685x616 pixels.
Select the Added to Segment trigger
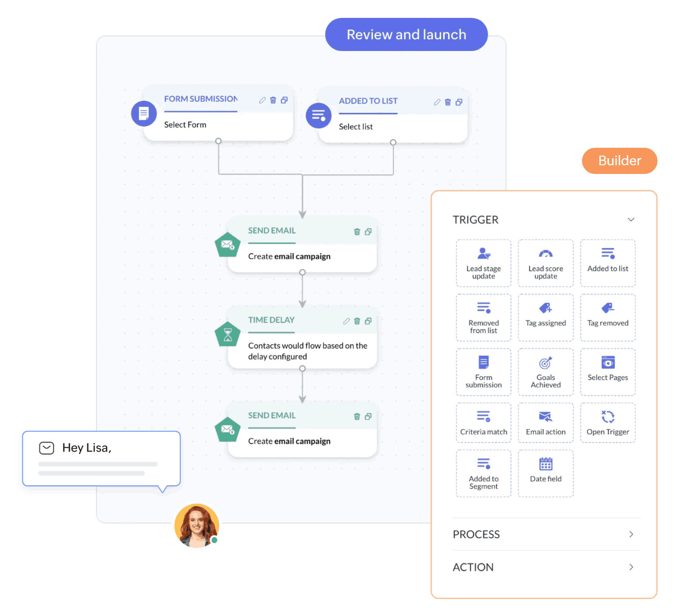click(x=483, y=473)
